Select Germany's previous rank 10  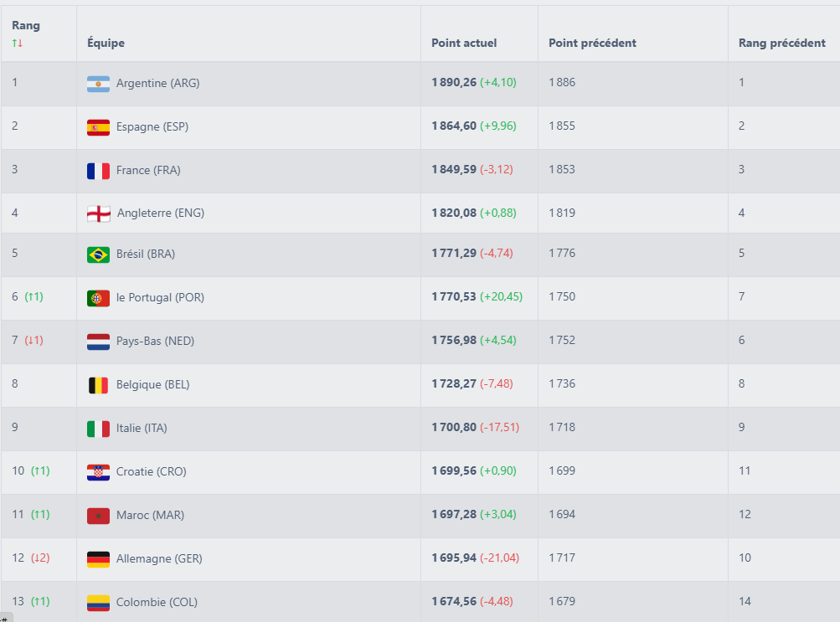point(745,558)
